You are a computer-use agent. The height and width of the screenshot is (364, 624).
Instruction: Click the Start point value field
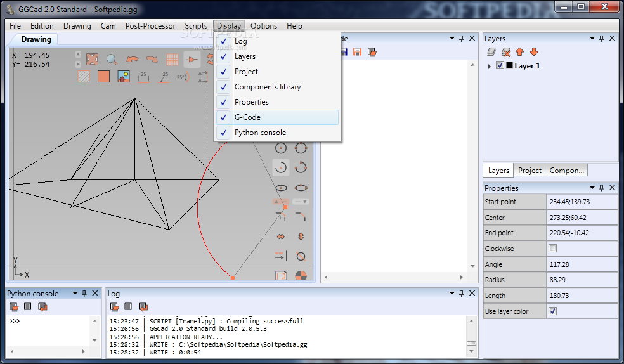click(x=582, y=202)
